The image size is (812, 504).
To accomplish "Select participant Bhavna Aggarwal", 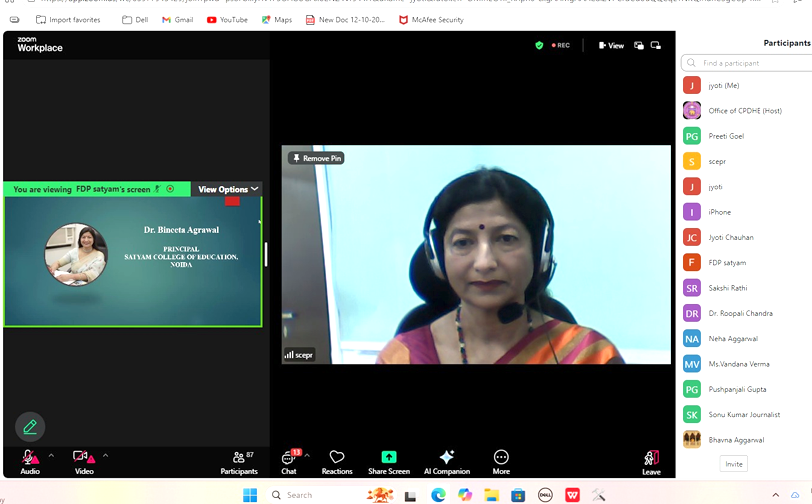I will click(x=746, y=440).
